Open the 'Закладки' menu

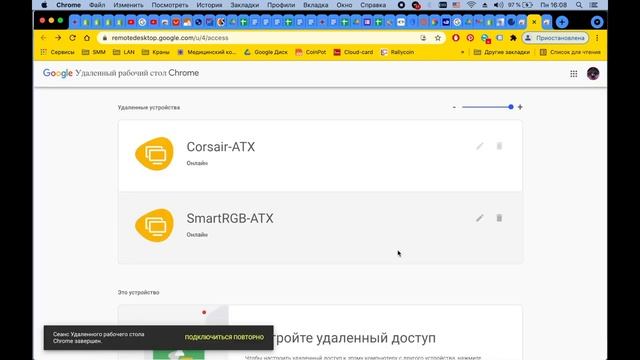tap(244, 5)
